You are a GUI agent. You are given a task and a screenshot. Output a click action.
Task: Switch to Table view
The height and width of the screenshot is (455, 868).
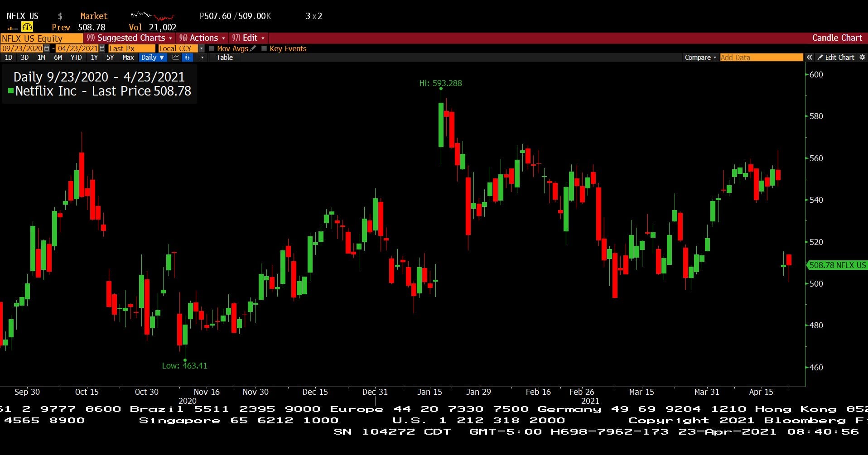(x=225, y=57)
